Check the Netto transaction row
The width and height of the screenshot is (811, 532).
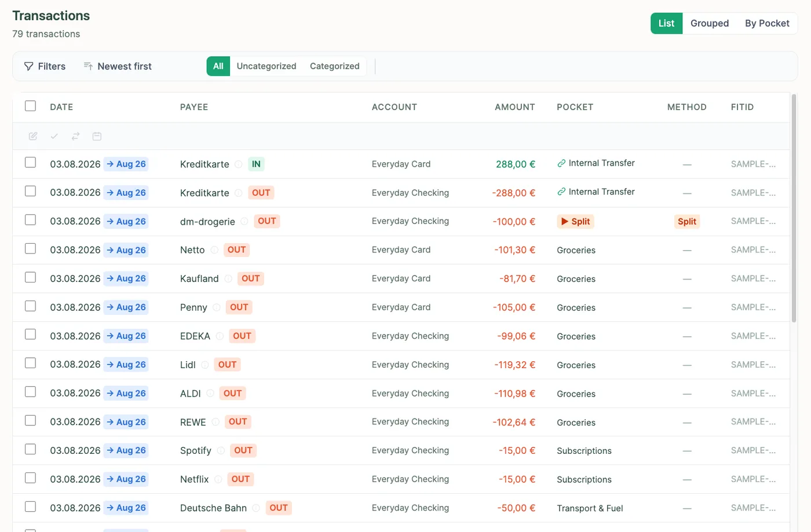pyautogui.click(x=31, y=249)
